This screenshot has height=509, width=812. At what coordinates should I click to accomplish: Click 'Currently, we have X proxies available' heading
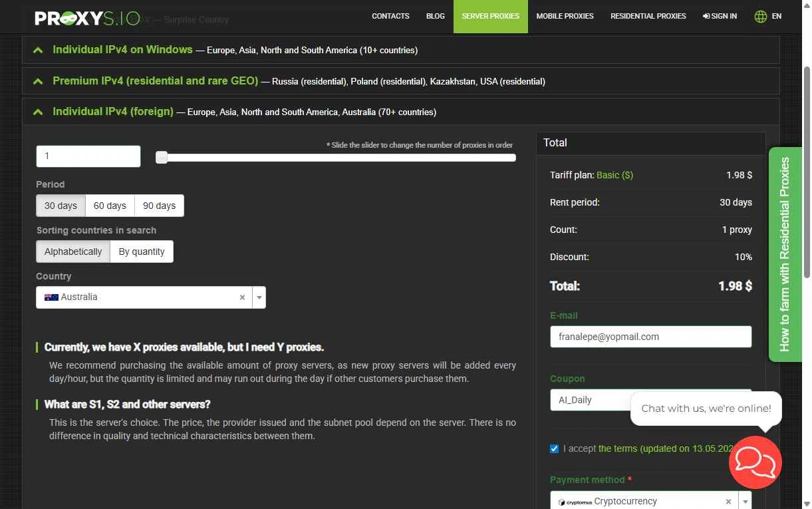184,347
